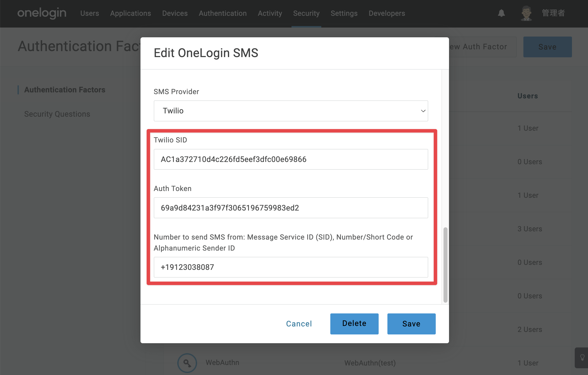Click the Twilio SID input field
The image size is (588, 375).
point(291,159)
